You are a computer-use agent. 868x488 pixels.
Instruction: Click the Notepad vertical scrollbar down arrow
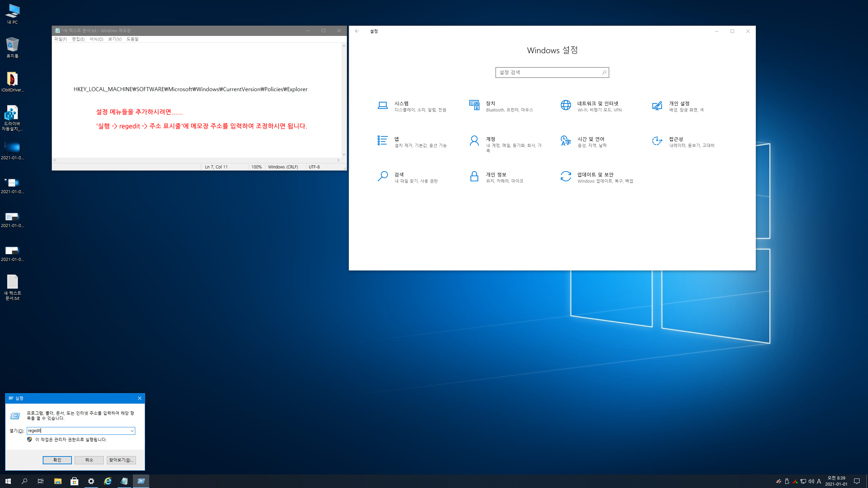[x=344, y=155]
